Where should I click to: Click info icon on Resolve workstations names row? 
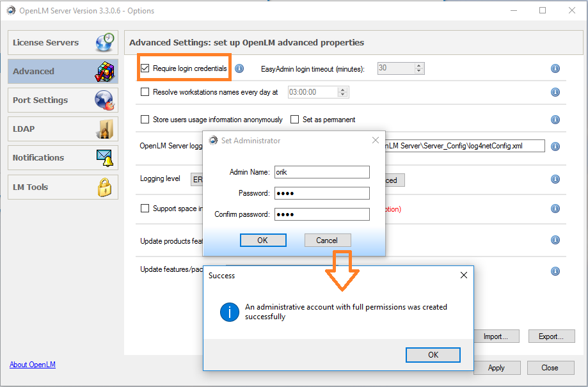[555, 92]
